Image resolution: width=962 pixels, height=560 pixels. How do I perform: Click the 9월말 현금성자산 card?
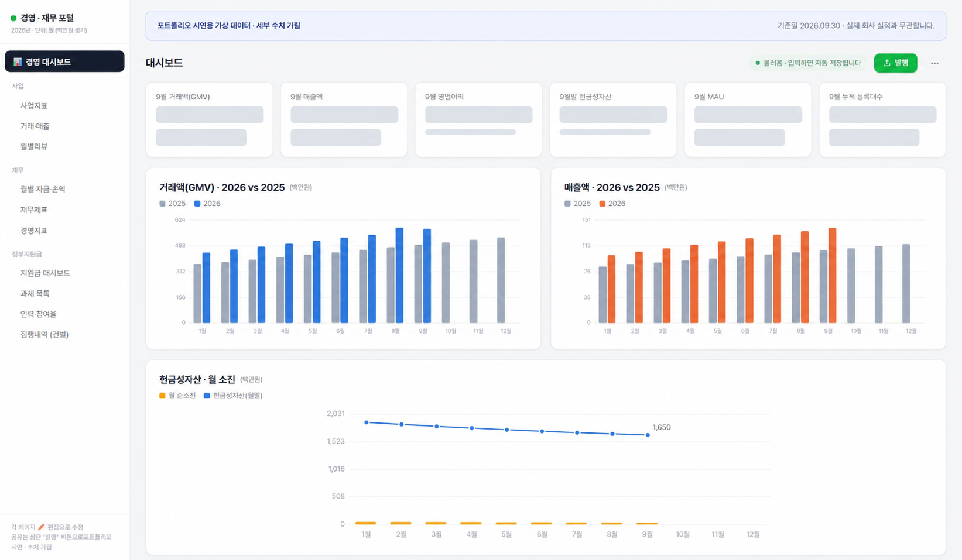(x=613, y=120)
